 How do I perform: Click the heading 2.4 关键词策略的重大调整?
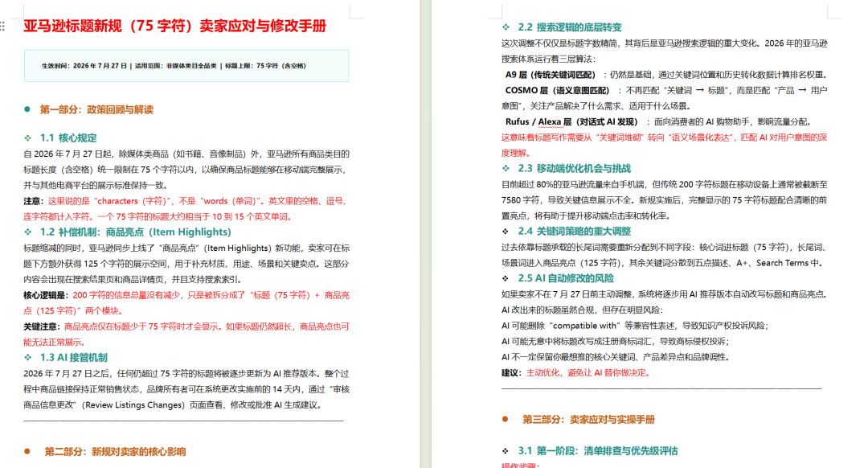coord(574,231)
